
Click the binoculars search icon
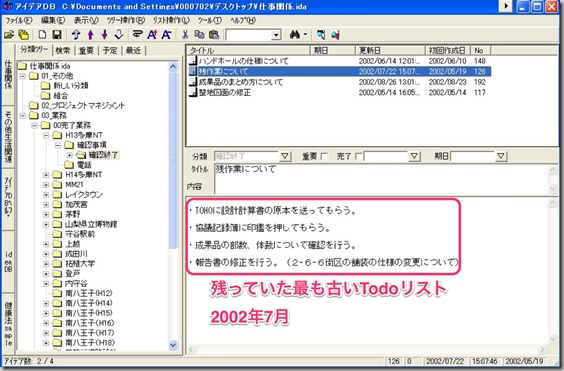point(295,35)
